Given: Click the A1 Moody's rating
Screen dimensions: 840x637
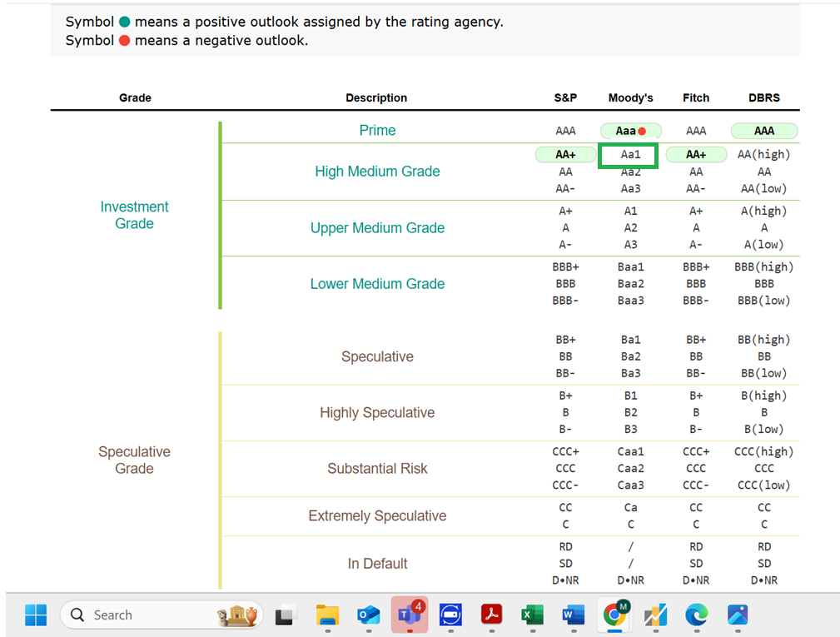Looking at the screenshot, I should [630, 211].
